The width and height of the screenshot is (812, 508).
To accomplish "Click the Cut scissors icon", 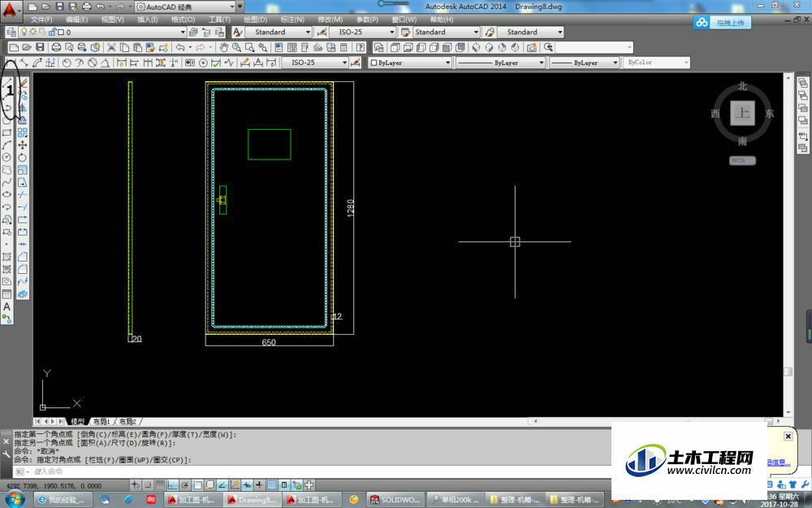I will (x=110, y=48).
